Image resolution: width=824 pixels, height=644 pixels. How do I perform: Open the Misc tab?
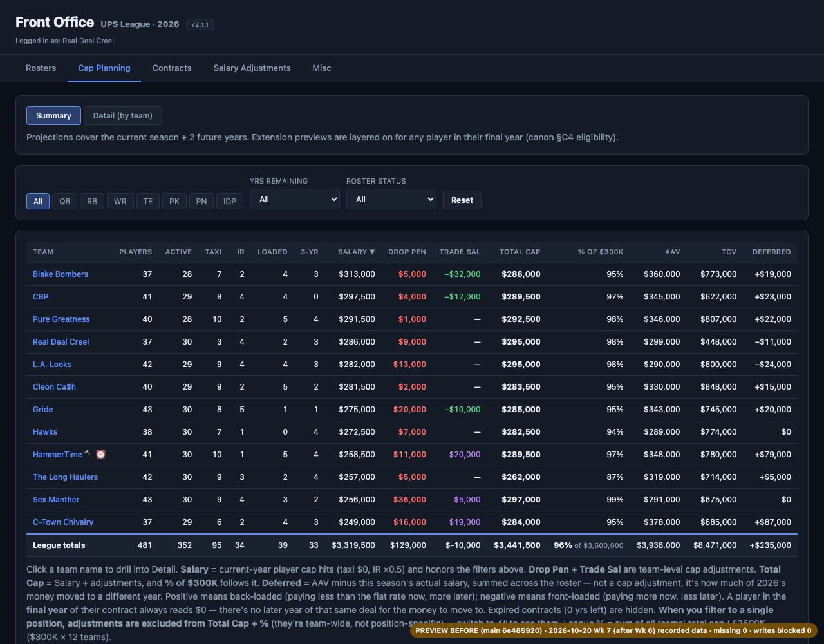[322, 68]
